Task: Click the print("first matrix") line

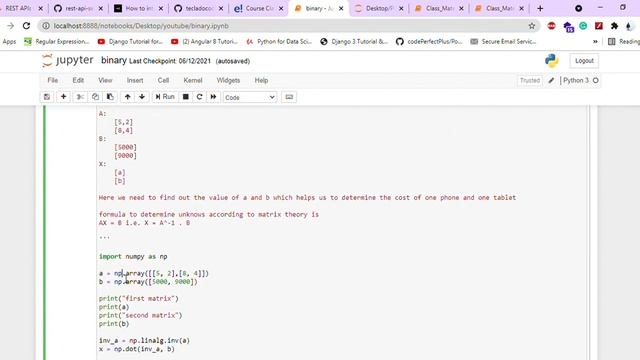Action: point(138,298)
